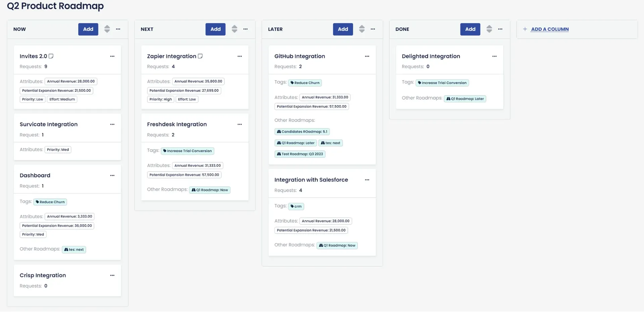The height and width of the screenshot is (313, 644).
Task: Open Crisp Integration card options menu
Action: pos(112,276)
